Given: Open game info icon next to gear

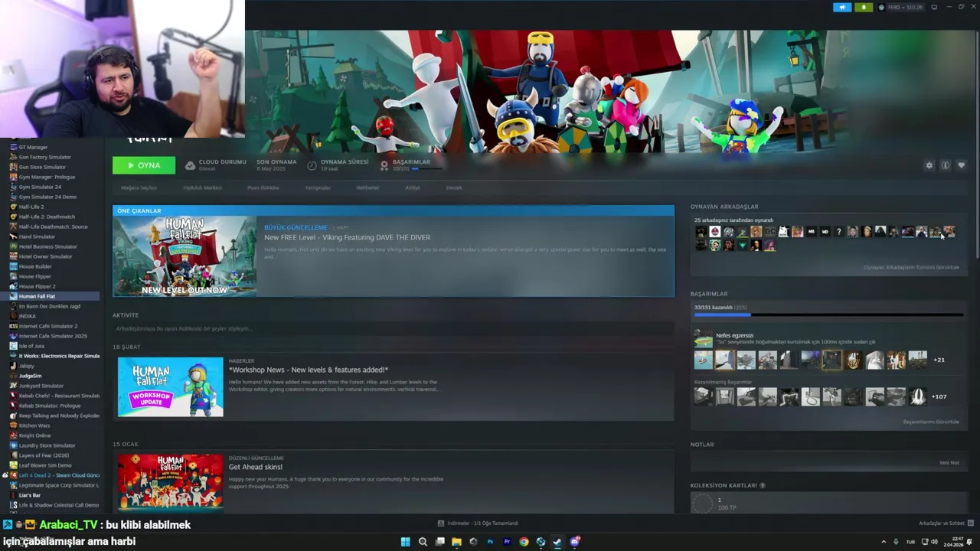Looking at the screenshot, I should click(946, 165).
